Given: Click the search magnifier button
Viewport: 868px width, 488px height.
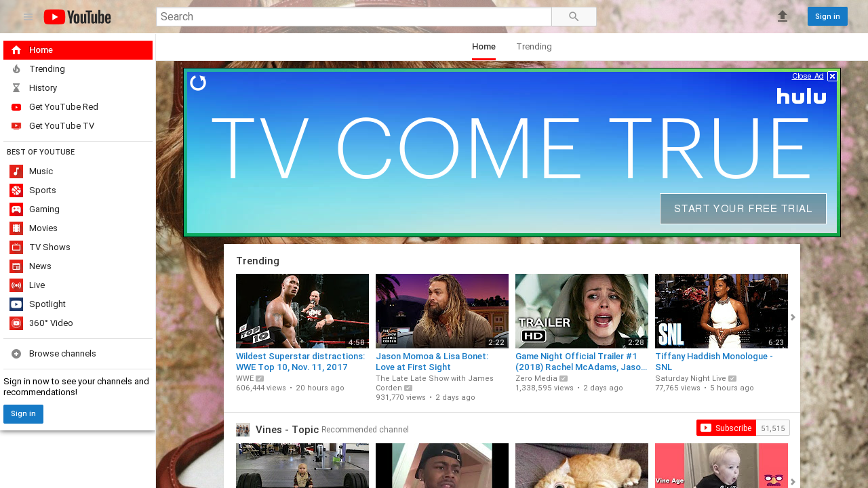Looking at the screenshot, I should 574,16.
